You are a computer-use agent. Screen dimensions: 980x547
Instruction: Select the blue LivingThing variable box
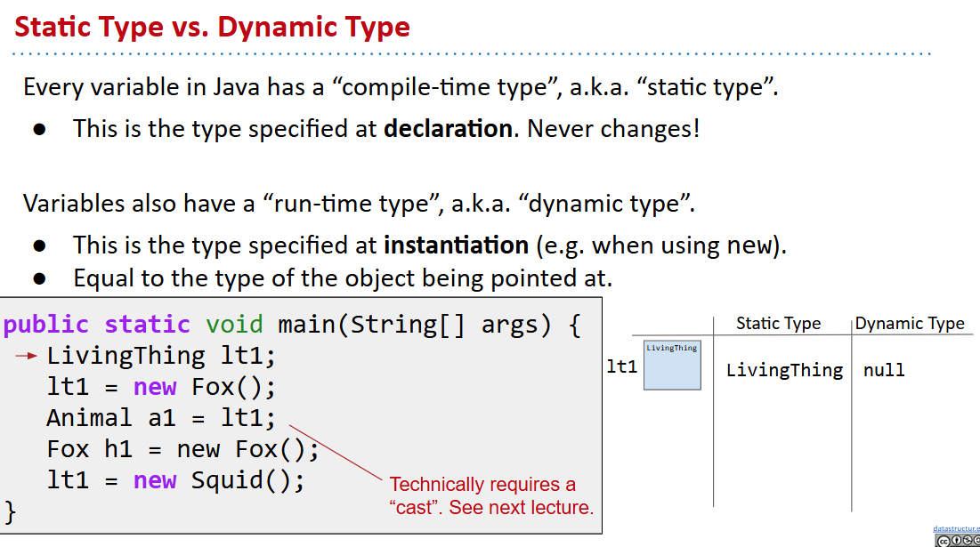click(672, 365)
